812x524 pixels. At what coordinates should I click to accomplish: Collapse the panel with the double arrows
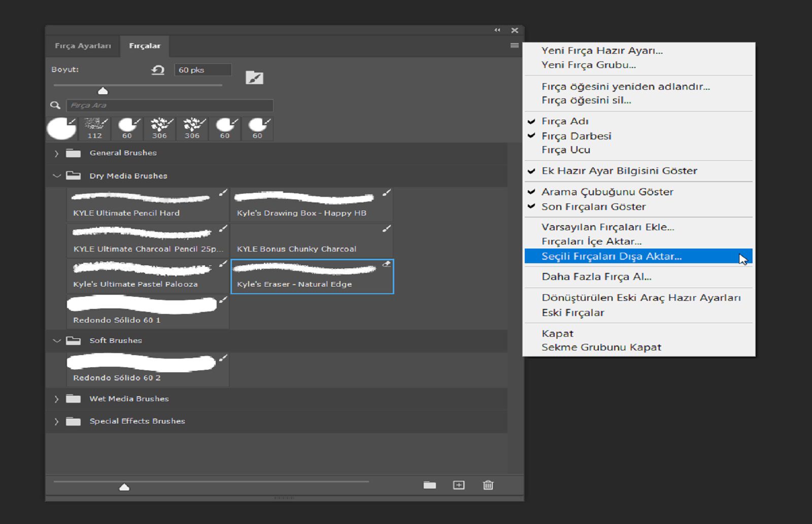[x=497, y=30]
